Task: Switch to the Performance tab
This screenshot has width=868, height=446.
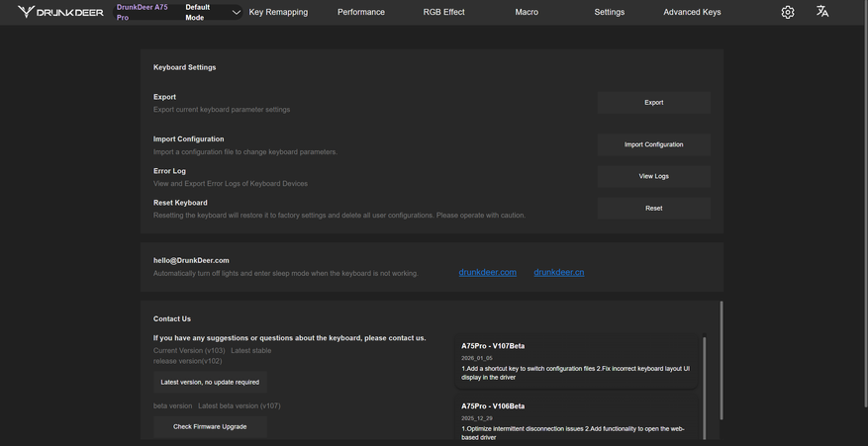Action: (x=361, y=12)
